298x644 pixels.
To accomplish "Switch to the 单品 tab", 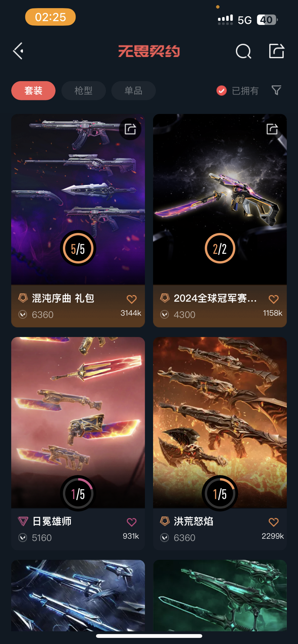I will [x=134, y=90].
